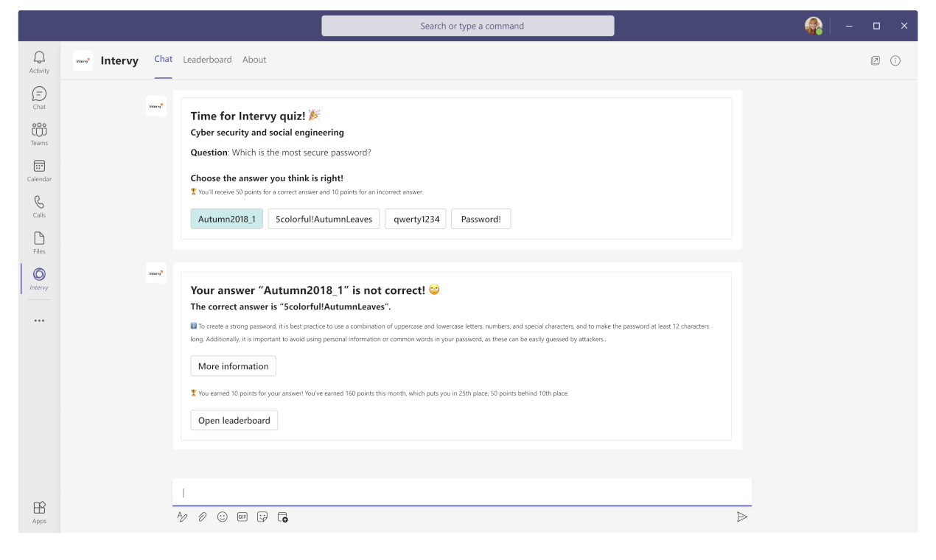Open the user profile avatar

(814, 26)
